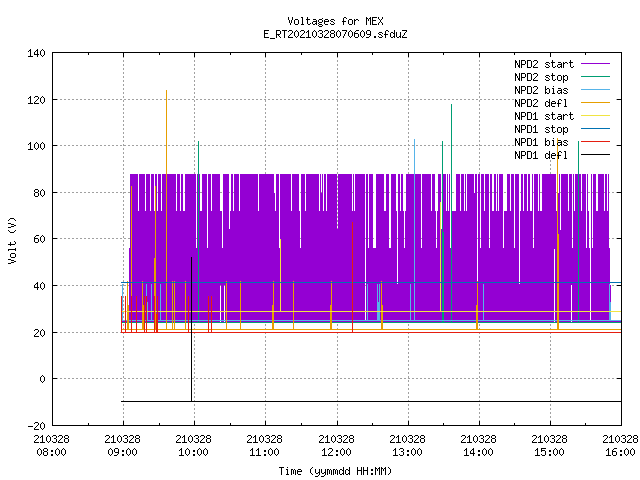Viewport: 640px width, 480px height.
Task: Click the 'NPD1 stop' legend entry
Action: click(x=541, y=129)
